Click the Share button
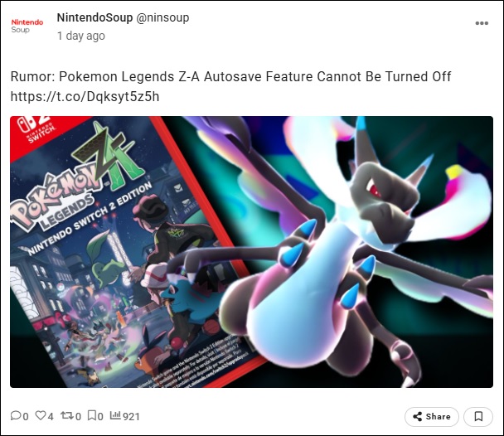 tap(432, 417)
